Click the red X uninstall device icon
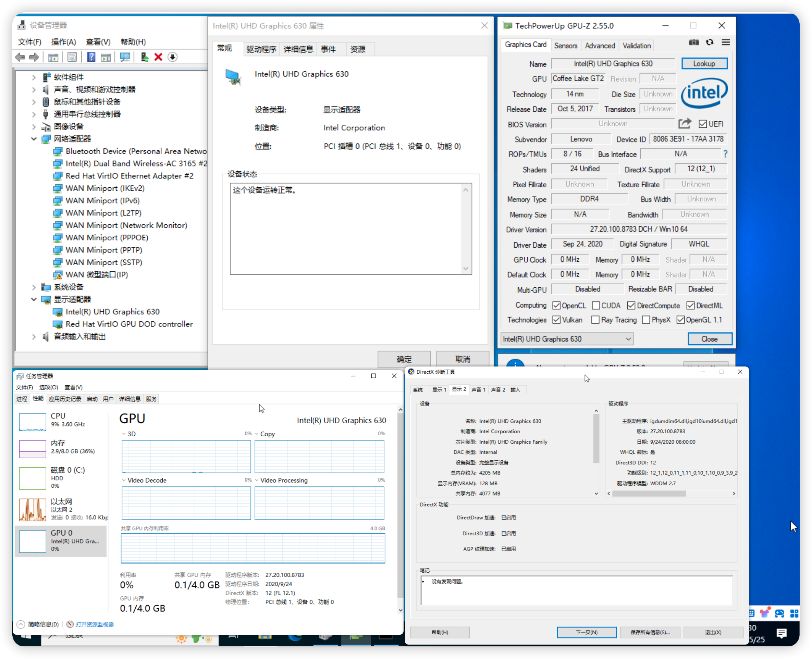 [158, 57]
